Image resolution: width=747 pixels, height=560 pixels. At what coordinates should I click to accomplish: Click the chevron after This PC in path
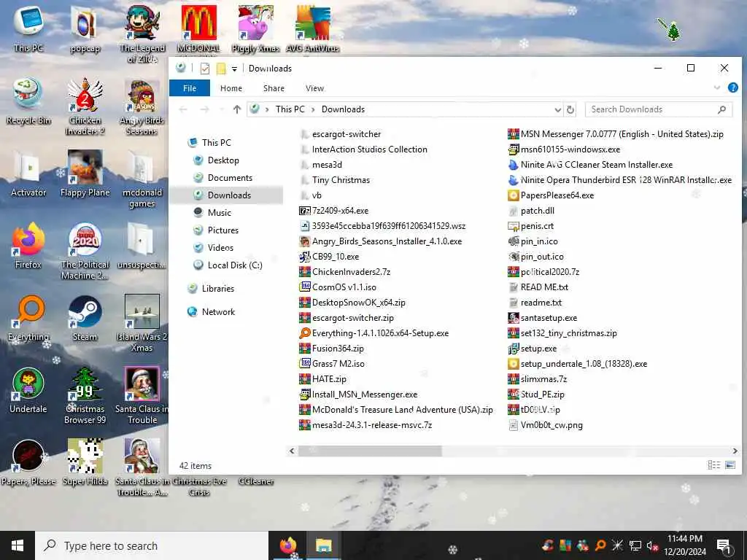(x=313, y=109)
